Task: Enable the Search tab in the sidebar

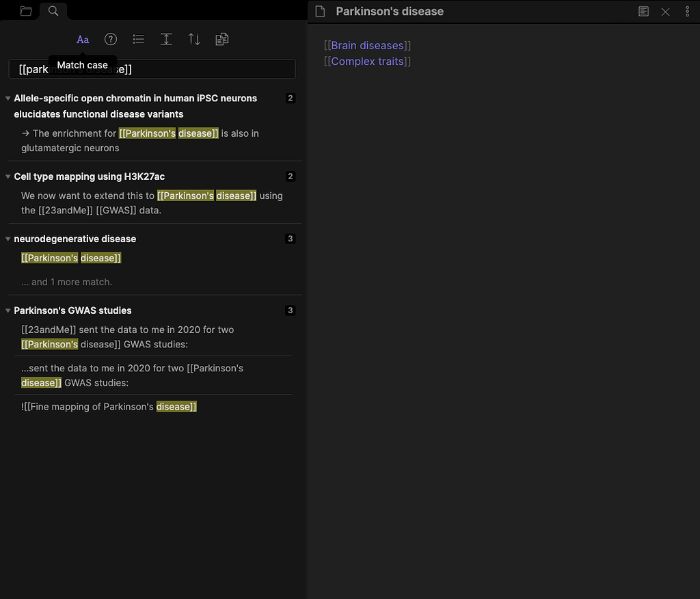Action: (x=53, y=10)
